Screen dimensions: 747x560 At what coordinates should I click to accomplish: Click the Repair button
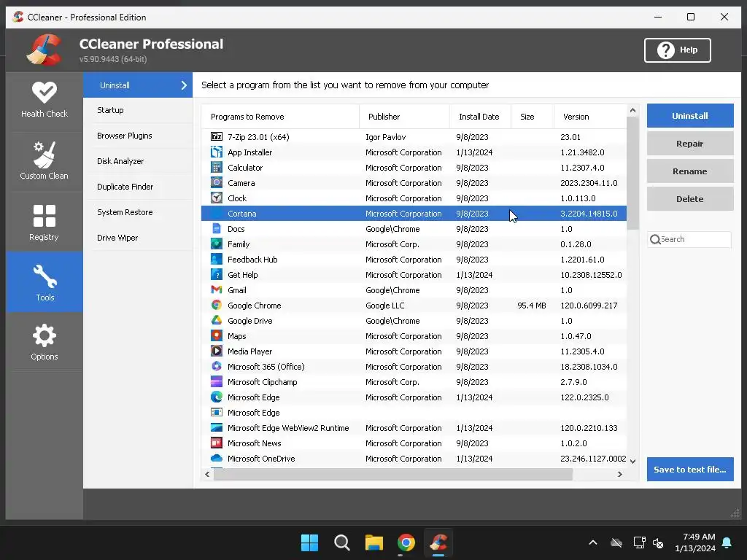click(x=690, y=144)
